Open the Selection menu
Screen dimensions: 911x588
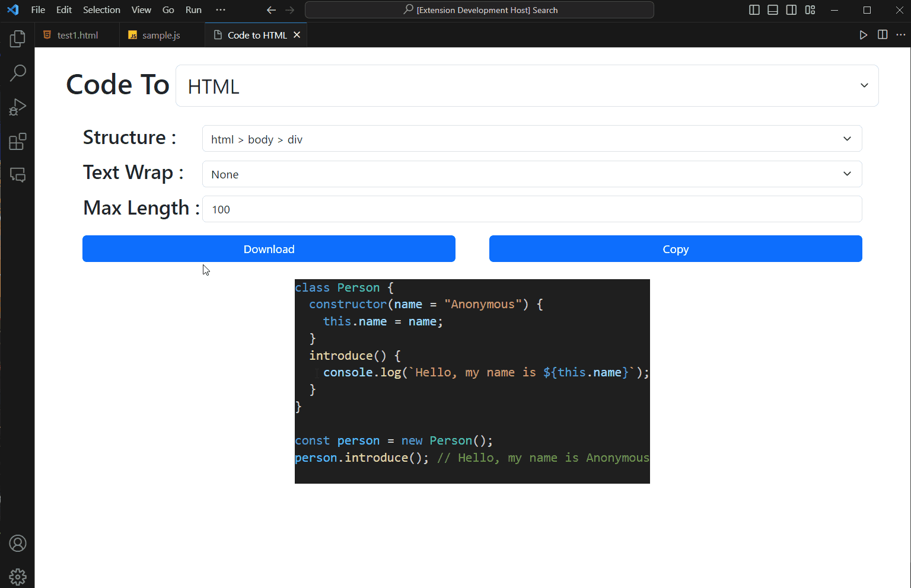click(x=101, y=10)
